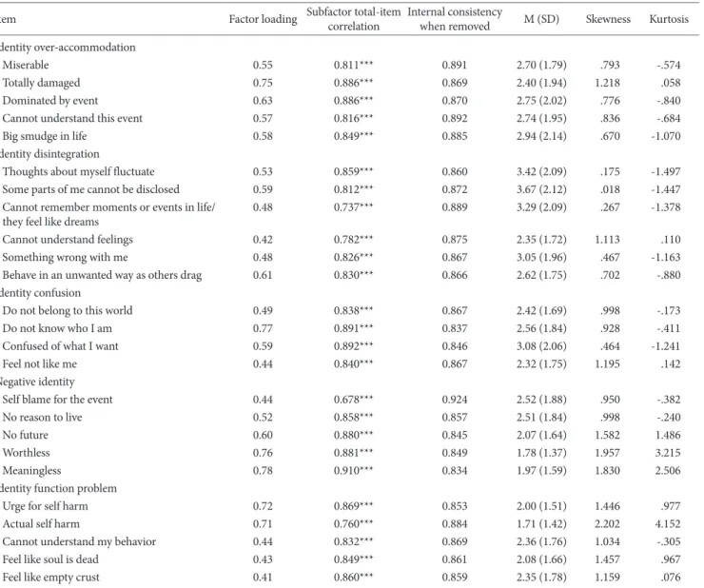Click the 'Worthless' item label
This screenshot has width=704, height=588.
[26, 453]
